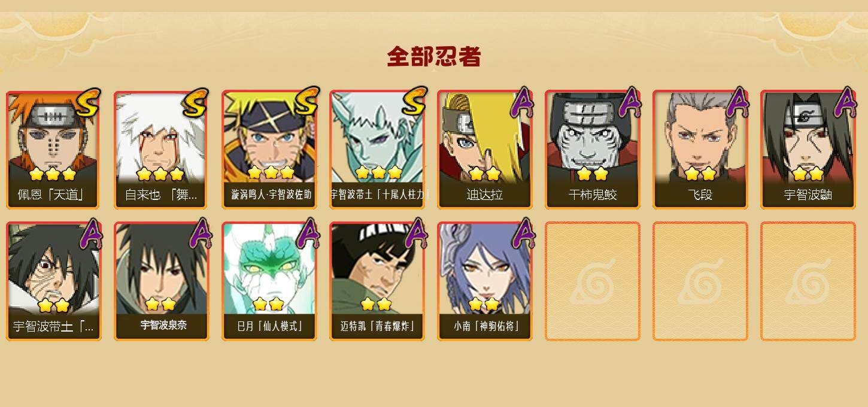The image size is (868, 407).
Task: Select the 飞段 ninja card
Action: [x=700, y=150]
